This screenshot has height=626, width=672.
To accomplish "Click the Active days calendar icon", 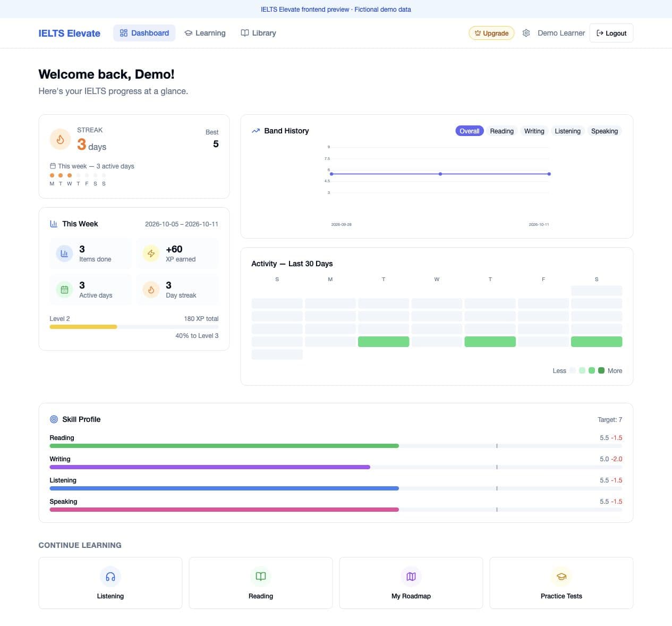I will point(64,290).
